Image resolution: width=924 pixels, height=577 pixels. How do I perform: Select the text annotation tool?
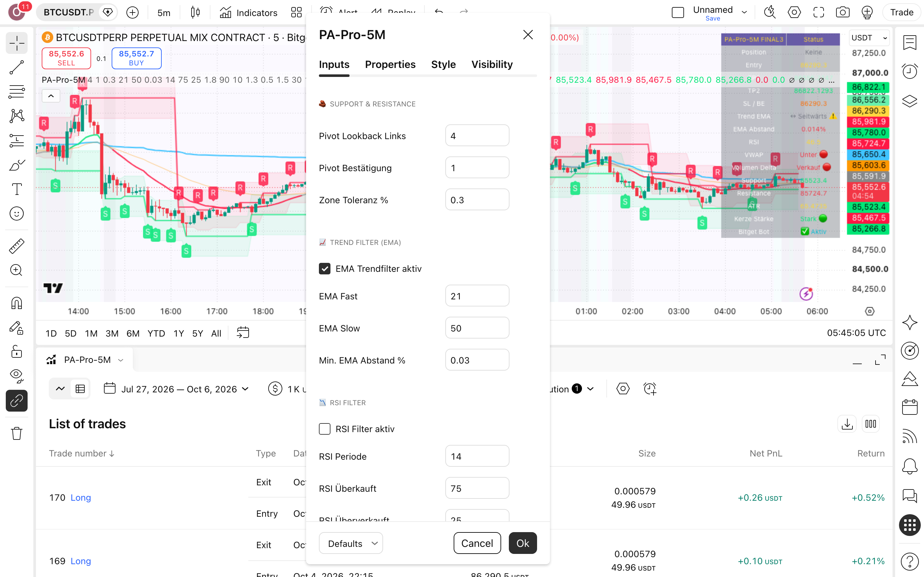[x=16, y=189]
